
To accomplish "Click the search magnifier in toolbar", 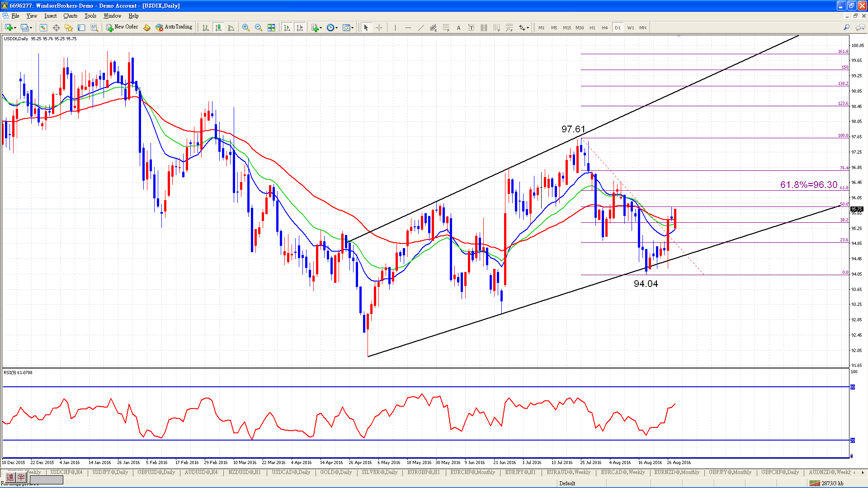I will (846, 28).
